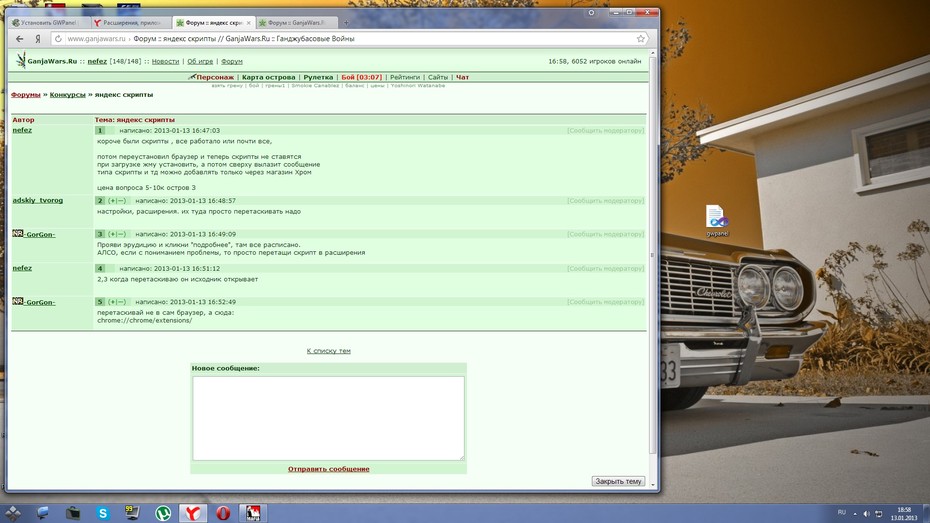The image size is (930, 523).
Task: Open the Yandex home button beside back arrow
Action: point(38,39)
